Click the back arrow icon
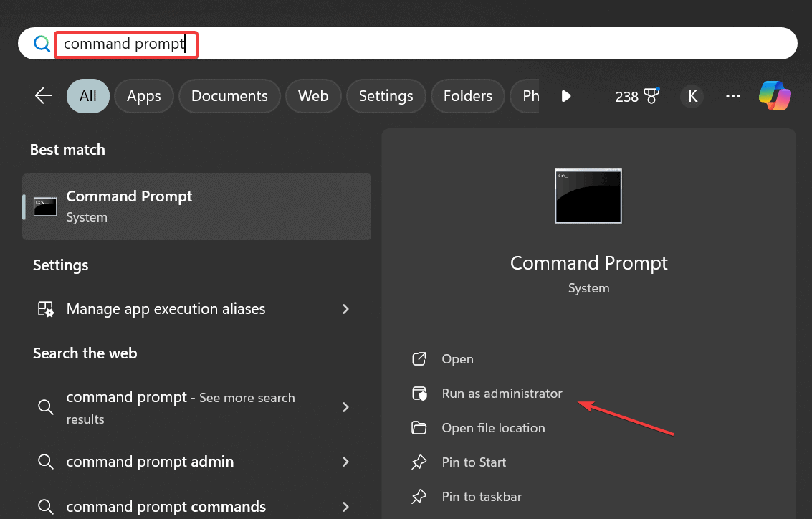Viewport: 812px width, 519px height. coord(44,96)
